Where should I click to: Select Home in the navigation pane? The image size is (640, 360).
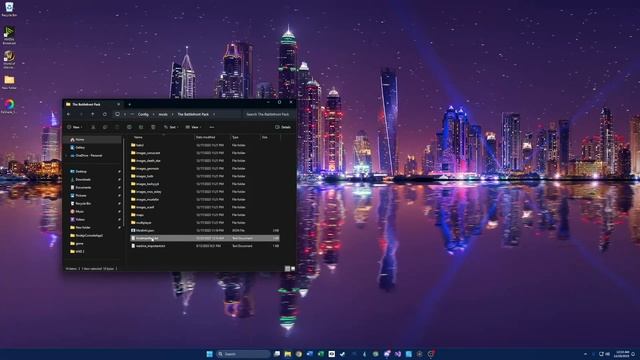pos(93,140)
